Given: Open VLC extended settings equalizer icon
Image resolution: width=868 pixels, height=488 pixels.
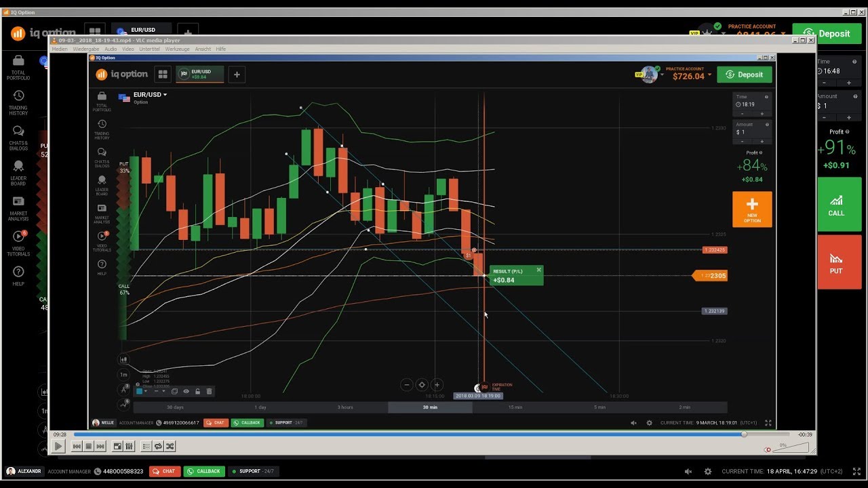Looking at the screenshot, I should pos(130,446).
